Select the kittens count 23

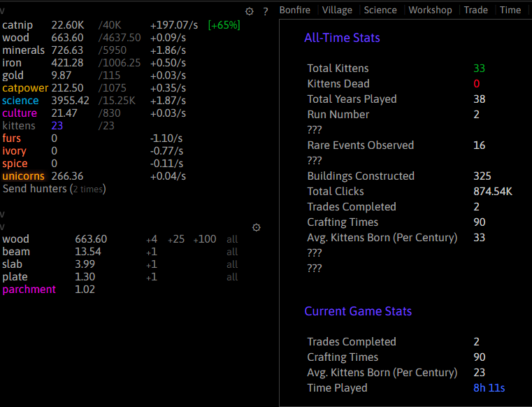pos(57,126)
